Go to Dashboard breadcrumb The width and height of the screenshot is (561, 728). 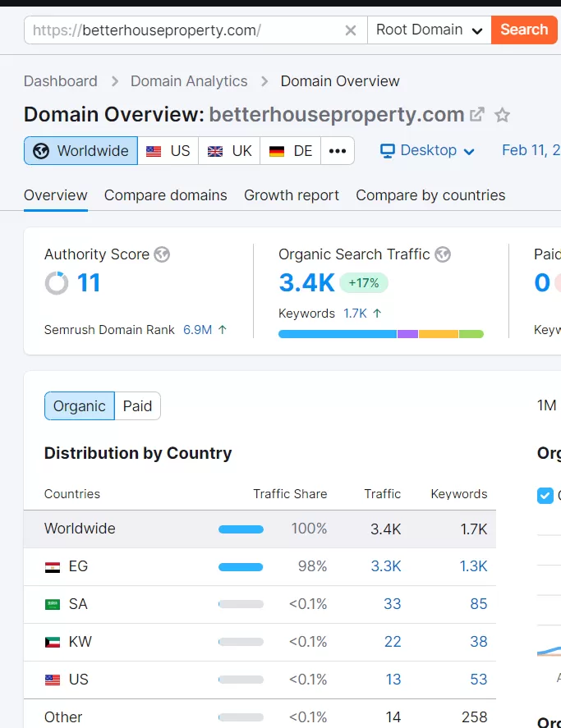tap(61, 81)
